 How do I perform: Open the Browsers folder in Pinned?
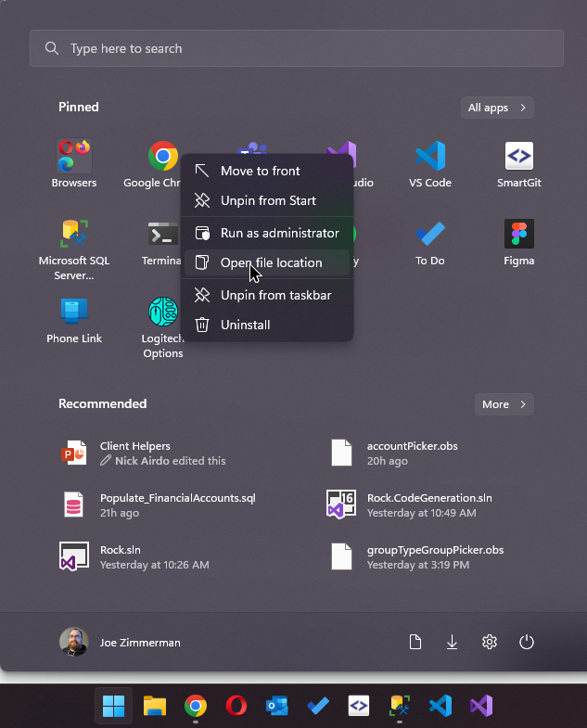click(74, 163)
